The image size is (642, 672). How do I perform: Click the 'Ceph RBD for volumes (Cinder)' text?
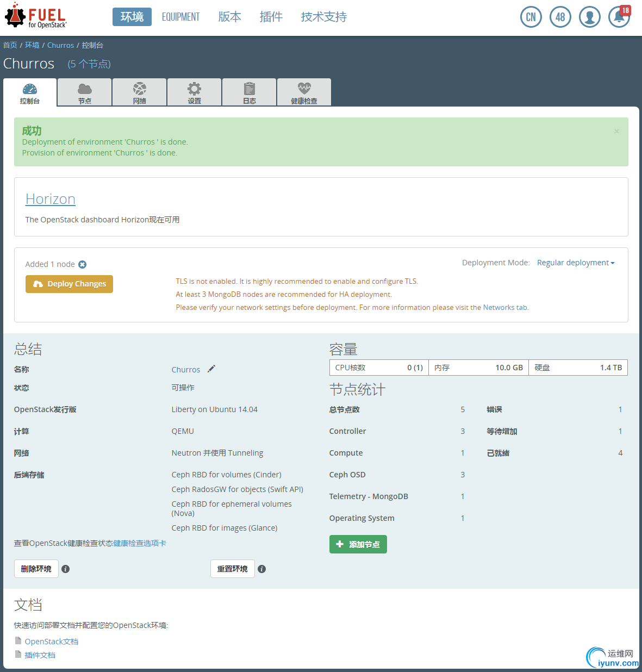point(226,475)
